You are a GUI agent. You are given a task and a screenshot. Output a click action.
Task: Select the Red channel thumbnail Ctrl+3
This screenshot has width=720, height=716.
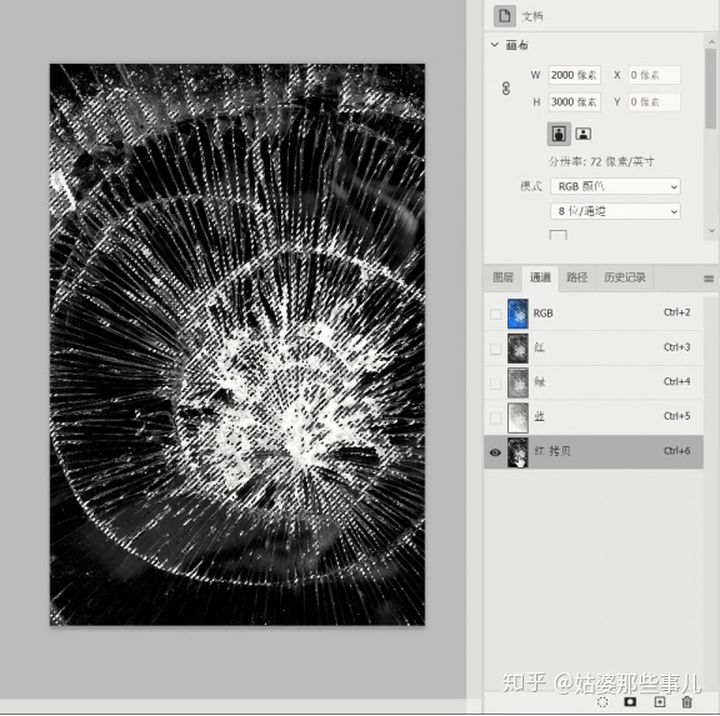tap(518, 349)
